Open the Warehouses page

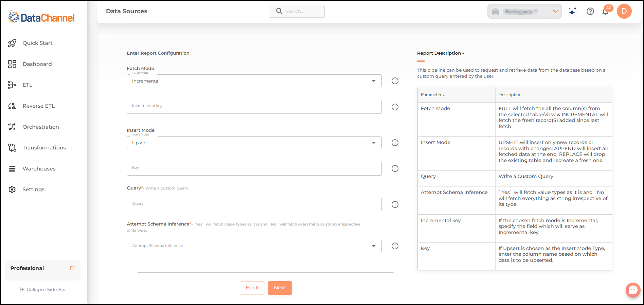pos(39,169)
